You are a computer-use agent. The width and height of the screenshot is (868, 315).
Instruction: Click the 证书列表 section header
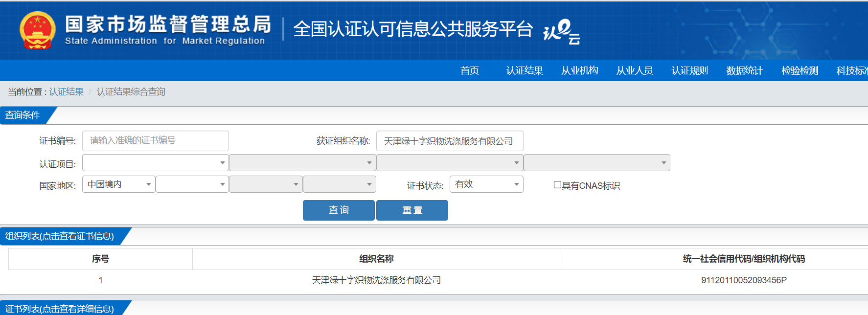pos(59,309)
